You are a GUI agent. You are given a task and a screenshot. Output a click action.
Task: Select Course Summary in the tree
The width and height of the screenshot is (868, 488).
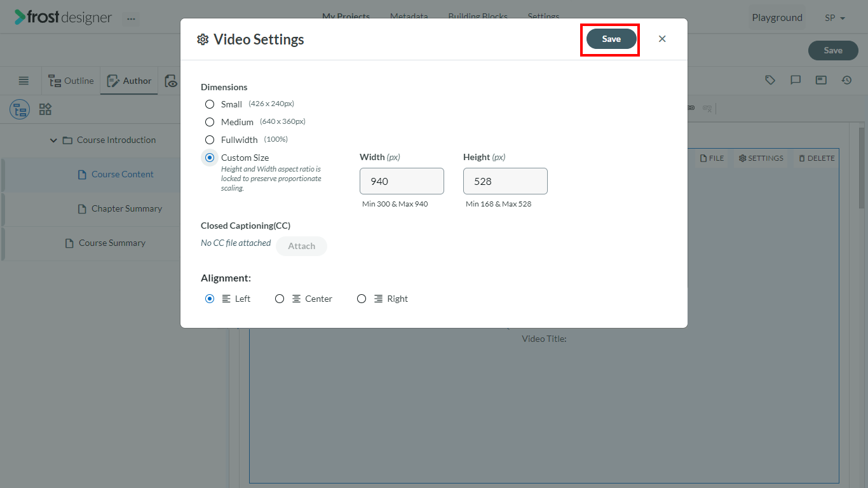[x=112, y=243]
